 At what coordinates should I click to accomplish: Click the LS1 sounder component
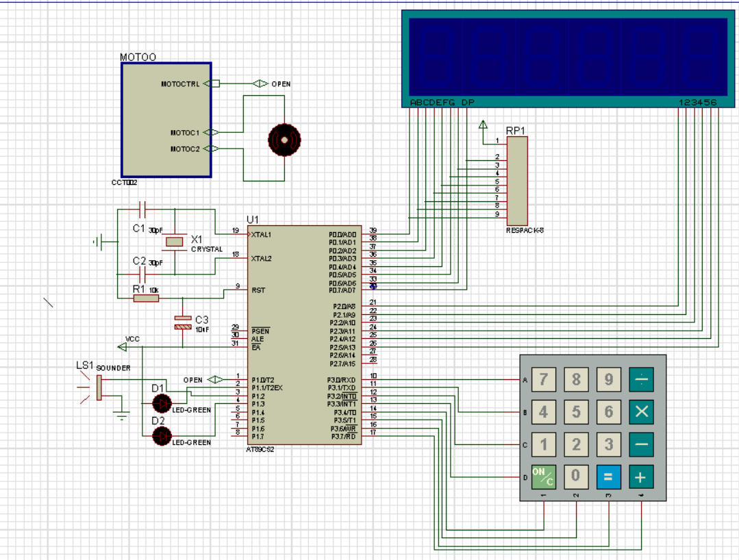[98, 387]
